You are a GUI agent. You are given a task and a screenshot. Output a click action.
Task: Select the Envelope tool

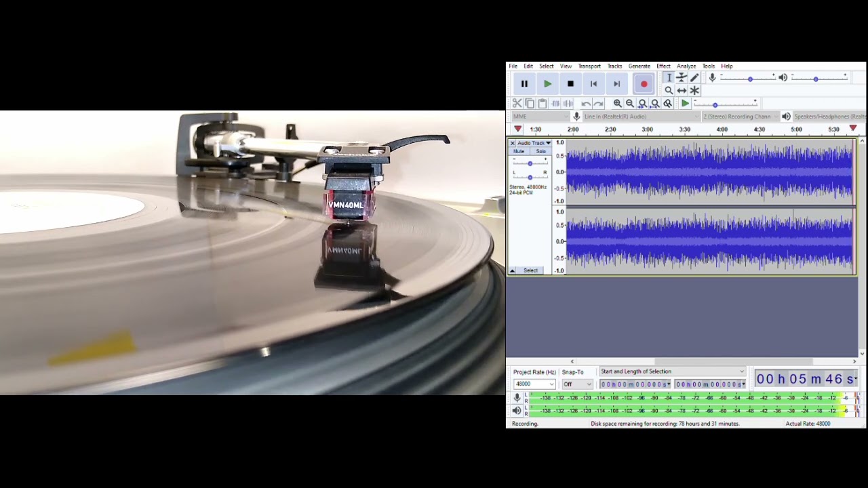pos(682,78)
